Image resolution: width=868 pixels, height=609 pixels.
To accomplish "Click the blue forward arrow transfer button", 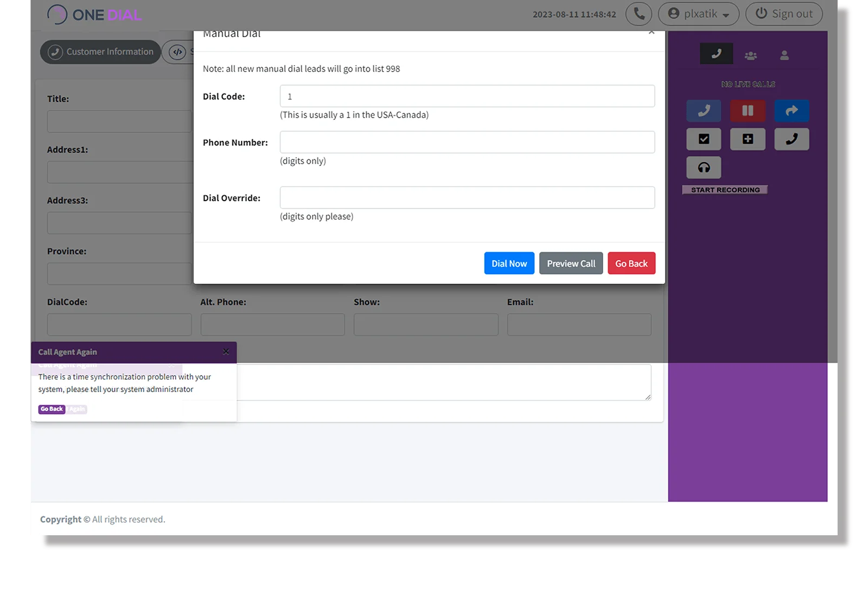I will point(792,111).
